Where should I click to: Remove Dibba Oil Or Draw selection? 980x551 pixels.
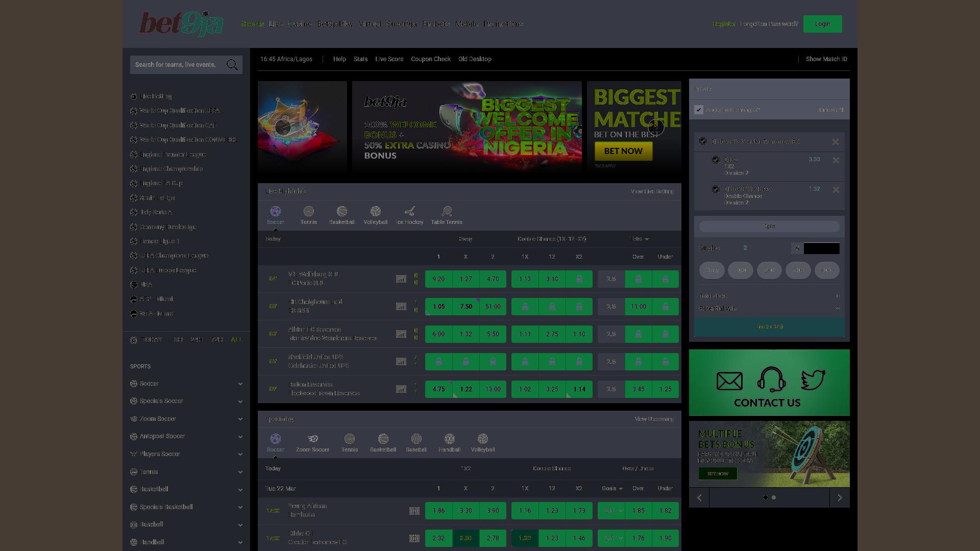(x=836, y=190)
